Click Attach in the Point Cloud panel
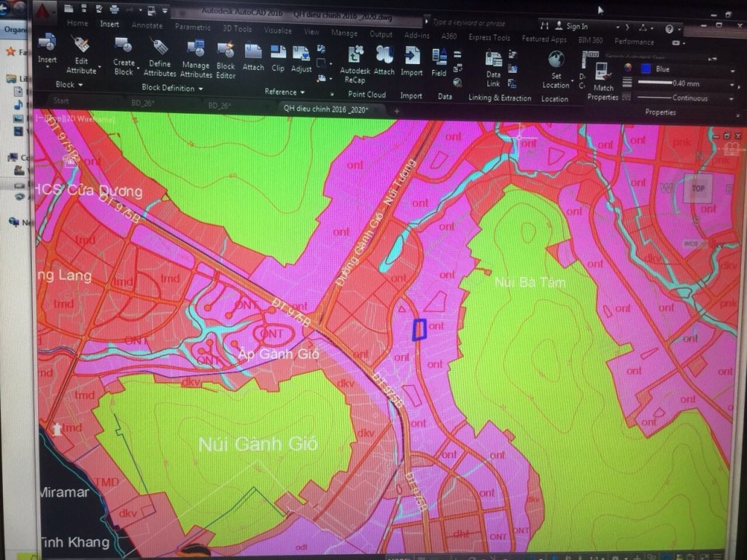The width and height of the screenshot is (747, 560). 384,55
